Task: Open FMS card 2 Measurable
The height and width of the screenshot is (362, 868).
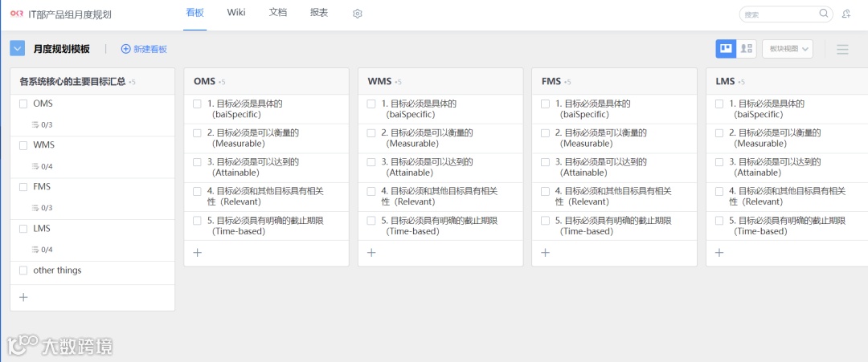Action: 614,139
